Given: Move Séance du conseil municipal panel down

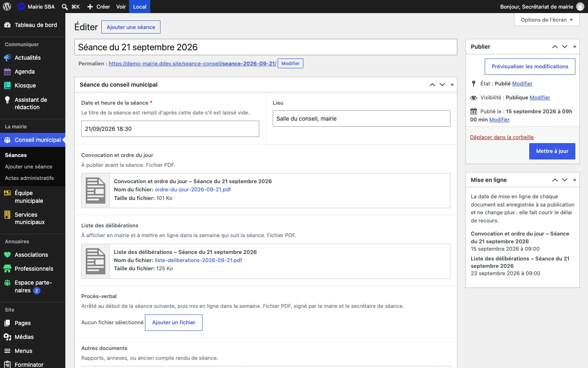Looking at the screenshot, I should [x=442, y=85].
